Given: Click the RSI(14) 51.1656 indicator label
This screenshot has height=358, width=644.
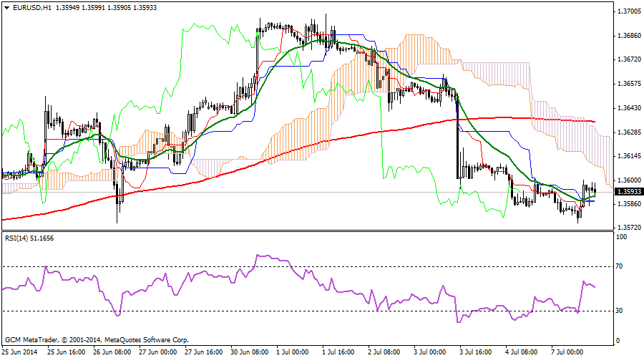Looking at the screenshot, I should point(29,238).
